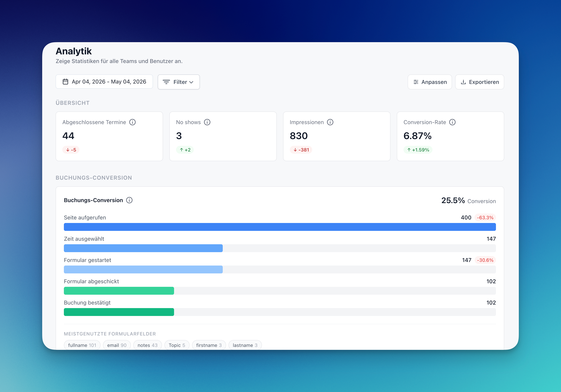Click the Anpassen button
Image resolution: width=561 pixels, height=392 pixels.
pyautogui.click(x=430, y=82)
